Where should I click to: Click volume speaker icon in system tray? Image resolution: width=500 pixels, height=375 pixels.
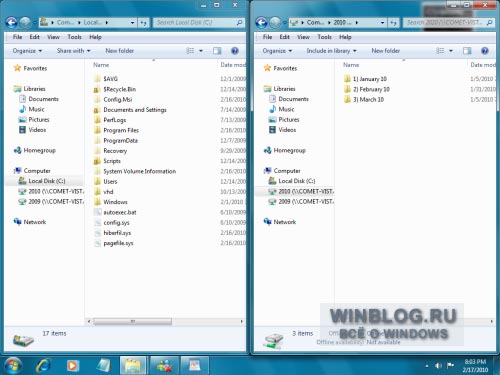[x=438, y=366]
